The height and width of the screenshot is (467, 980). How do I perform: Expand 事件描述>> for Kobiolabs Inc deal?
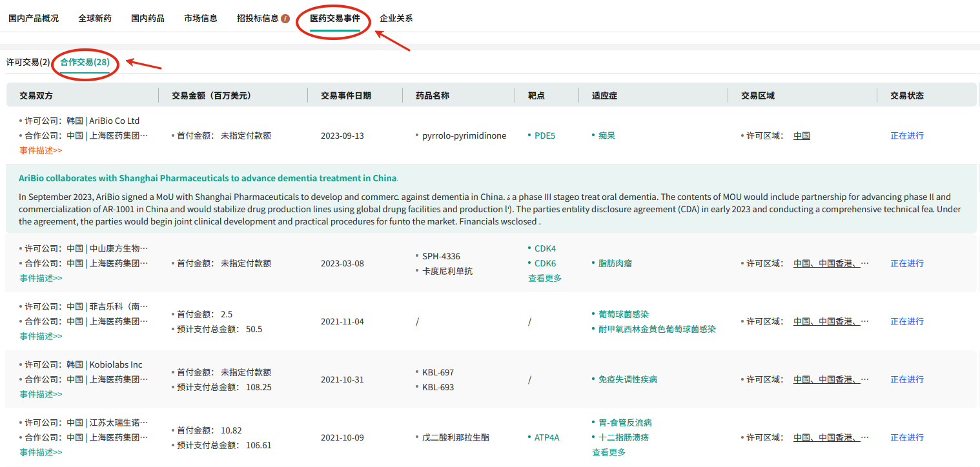tap(41, 394)
